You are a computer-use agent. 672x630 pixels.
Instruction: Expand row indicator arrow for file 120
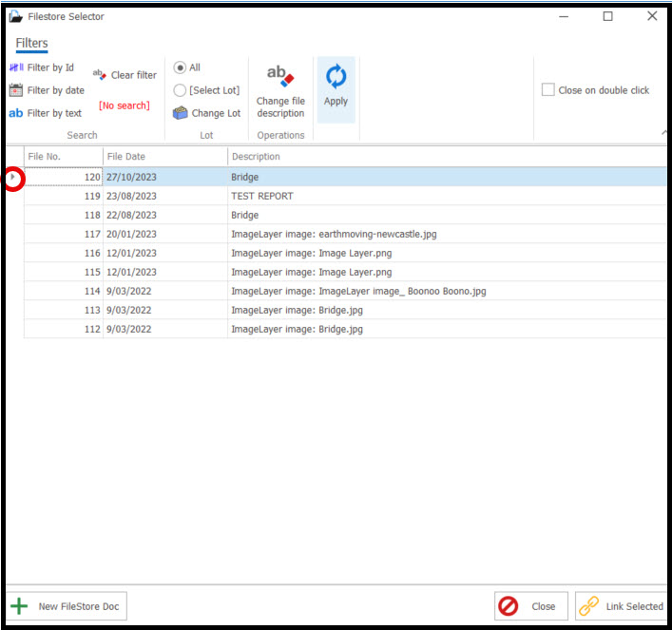(x=13, y=177)
